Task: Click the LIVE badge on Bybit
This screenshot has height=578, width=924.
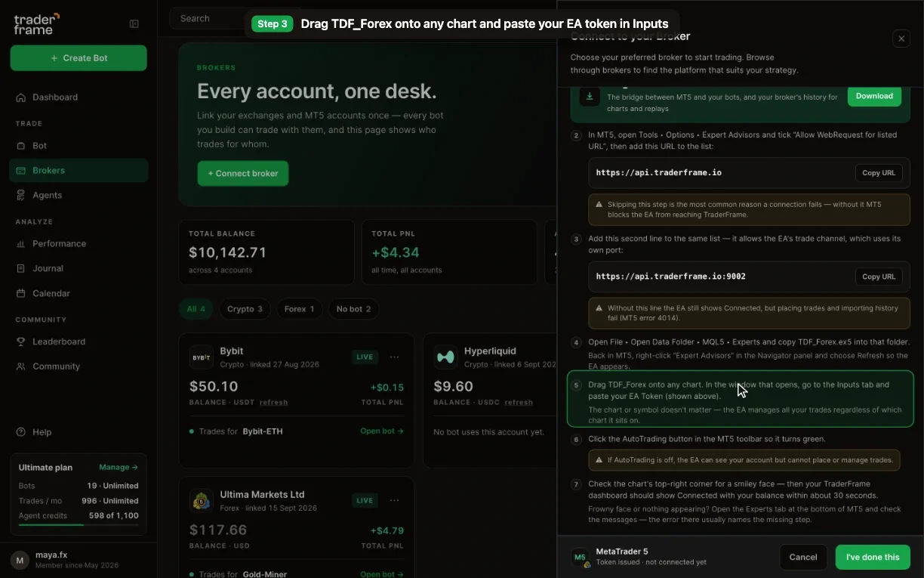Action: 365,357
